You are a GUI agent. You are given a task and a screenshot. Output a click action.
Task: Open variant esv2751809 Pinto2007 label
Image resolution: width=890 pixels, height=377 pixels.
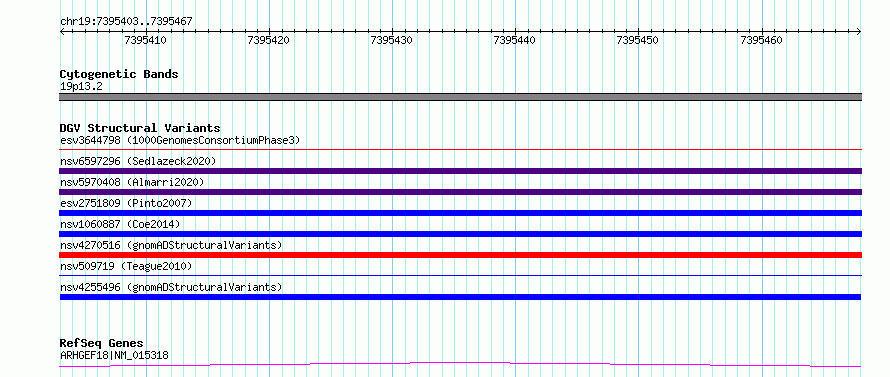click(x=126, y=203)
